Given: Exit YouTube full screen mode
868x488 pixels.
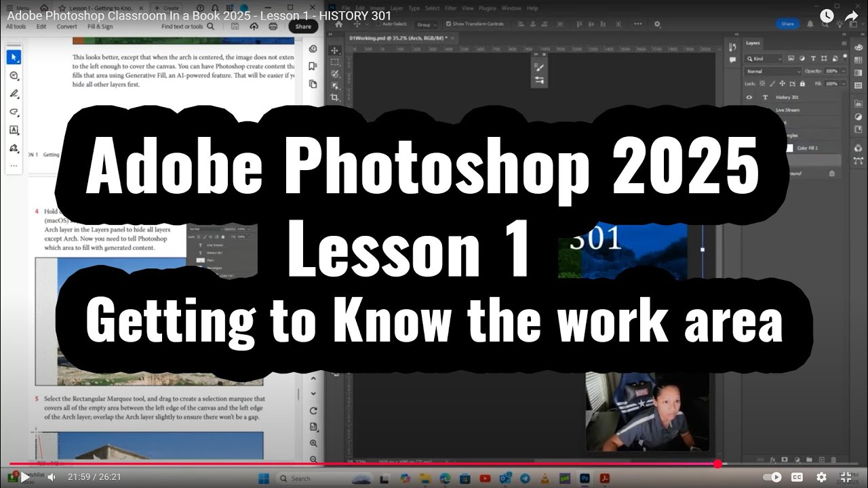Looking at the screenshot, I should tap(846, 477).
